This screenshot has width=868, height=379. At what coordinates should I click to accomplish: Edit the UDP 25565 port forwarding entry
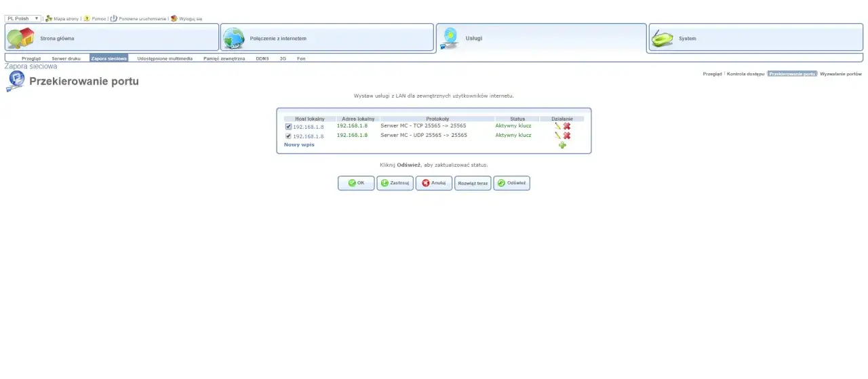click(x=557, y=136)
